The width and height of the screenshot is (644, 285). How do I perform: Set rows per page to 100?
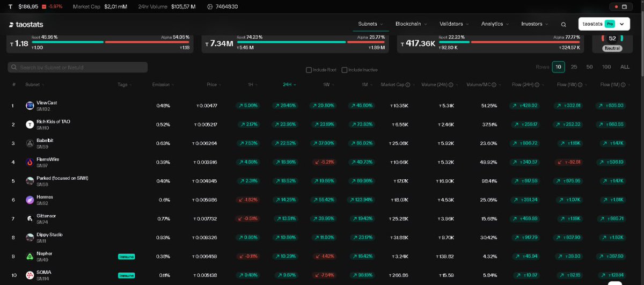click(x=606, y=67)
